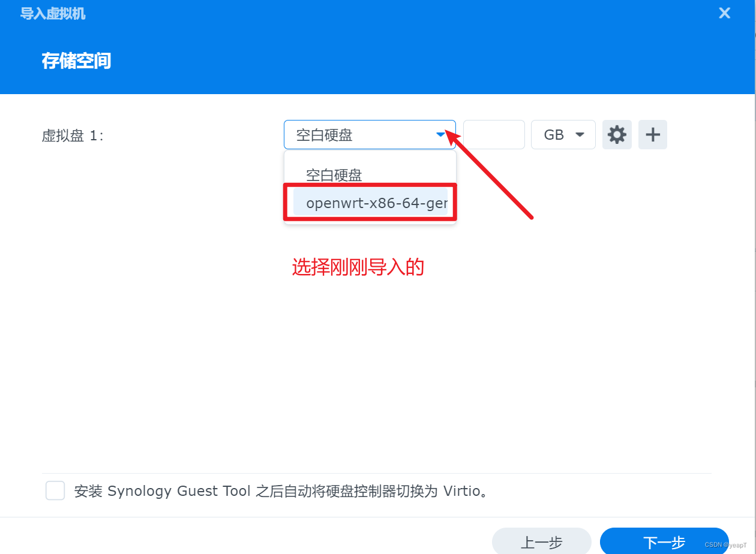Open the GB size unit dropdown

[563, 134]
